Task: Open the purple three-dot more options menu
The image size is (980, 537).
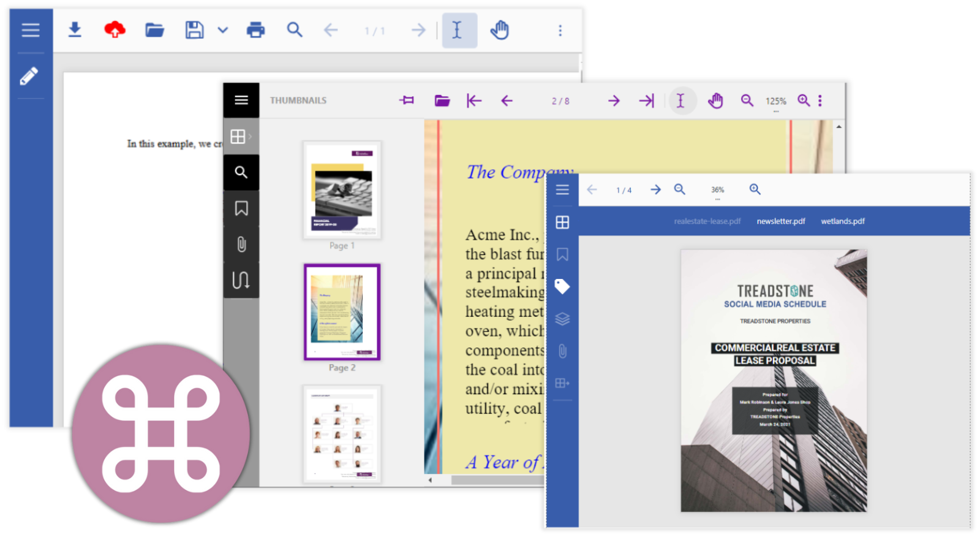Action: pos(820,101)
